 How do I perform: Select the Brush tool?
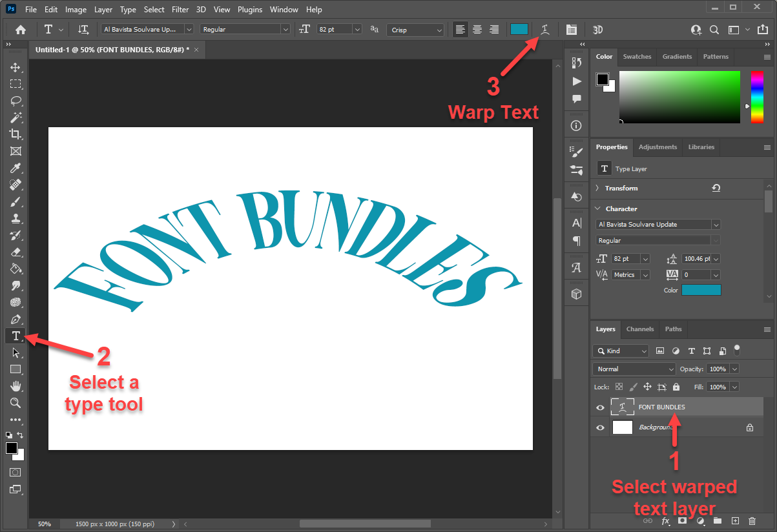(x=16, y=201)
